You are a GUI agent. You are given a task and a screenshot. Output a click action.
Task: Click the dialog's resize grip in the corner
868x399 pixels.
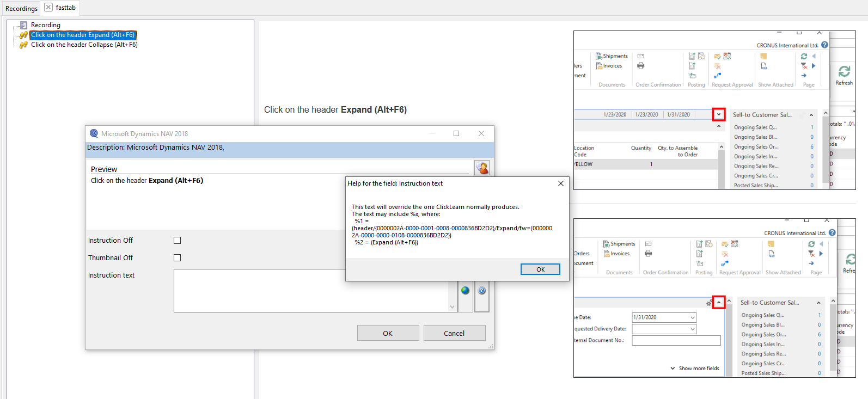(491, 346)
